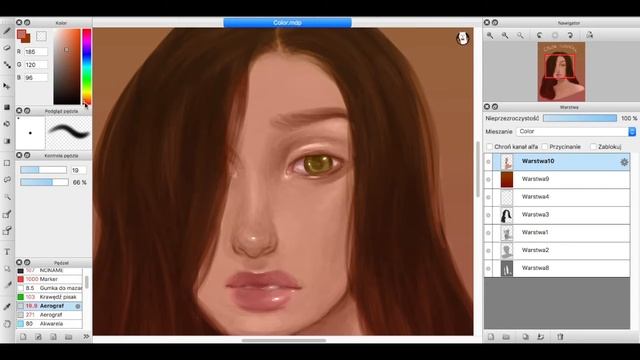Select the Text tool
Screen dimensions: 640x360
click(x=7, y=252)
